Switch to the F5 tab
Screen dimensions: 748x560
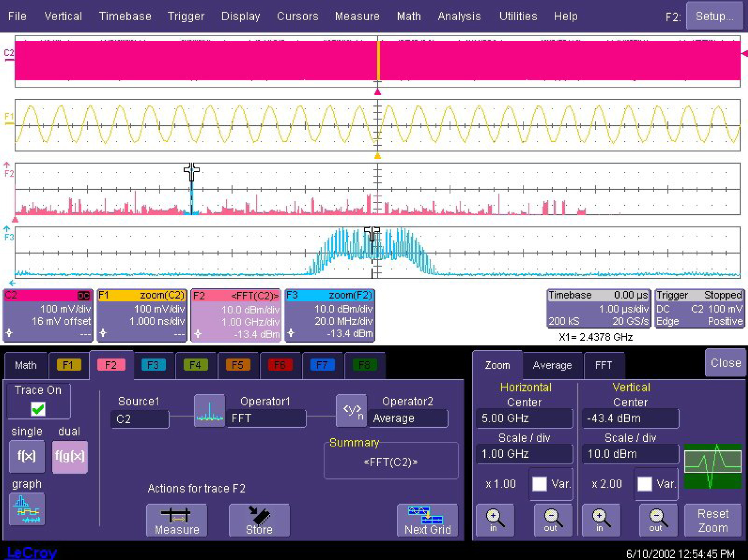[x=238, y=365]
